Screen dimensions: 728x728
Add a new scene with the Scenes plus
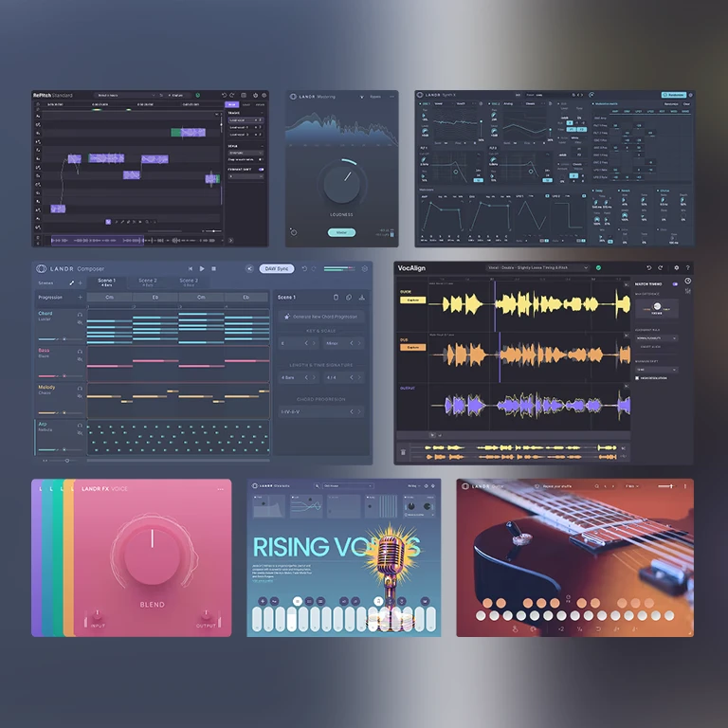point(80,282)
